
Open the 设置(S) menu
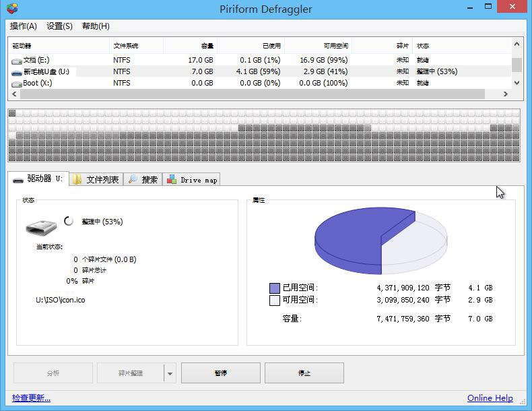pyautogui.click(x=60, y=26)
